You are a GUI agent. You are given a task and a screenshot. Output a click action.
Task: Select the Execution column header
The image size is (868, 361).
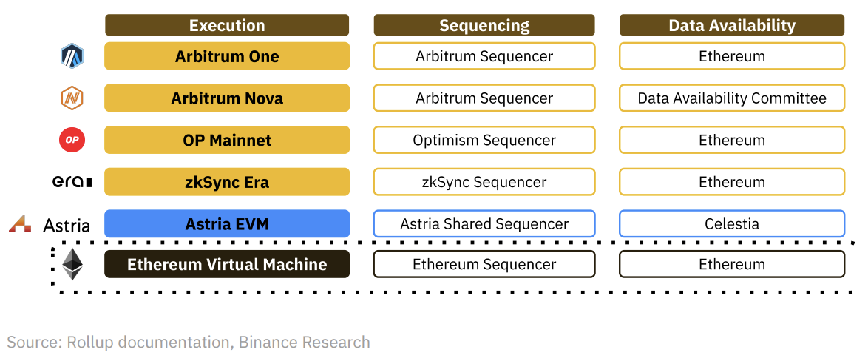pos(227,25)
